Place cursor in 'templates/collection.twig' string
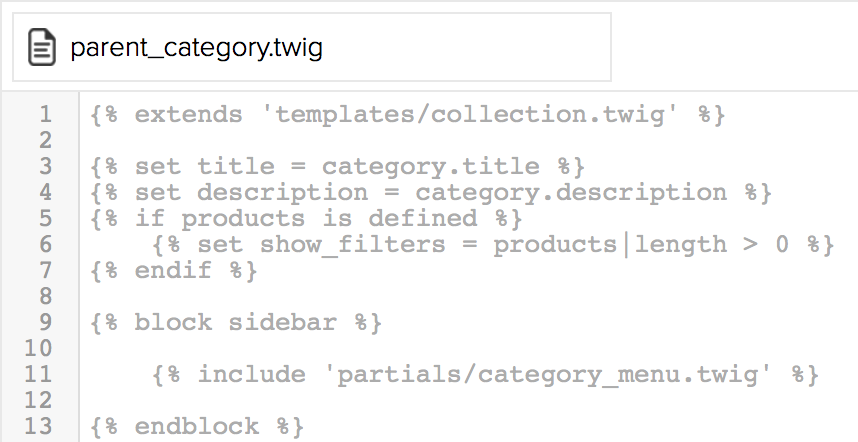Screen dimensions: 858x442 click(x=471, y=115)
